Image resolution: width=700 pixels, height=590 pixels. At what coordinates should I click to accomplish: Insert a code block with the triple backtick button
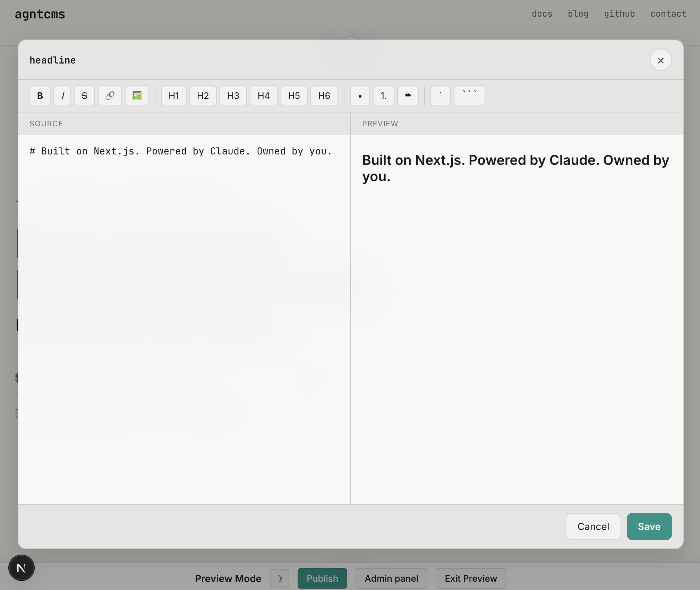[469, 96]
